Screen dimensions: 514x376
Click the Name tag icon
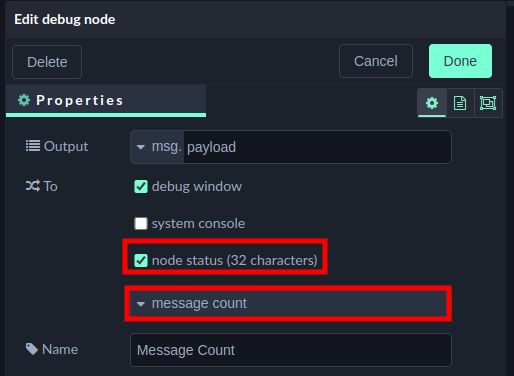[32, 349]
